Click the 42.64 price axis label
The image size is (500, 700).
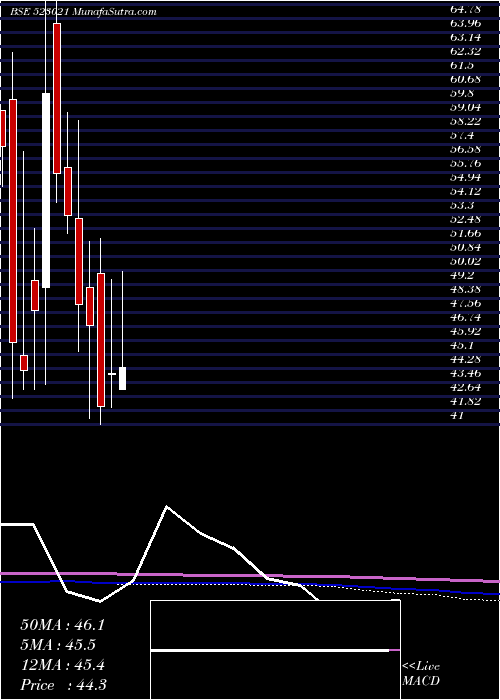coord(465,388)
